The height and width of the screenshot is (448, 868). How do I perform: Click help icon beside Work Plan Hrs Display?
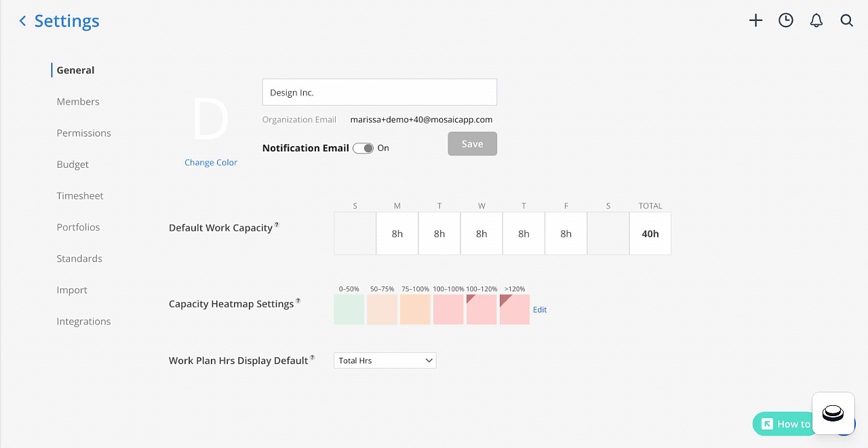point(313,358)
